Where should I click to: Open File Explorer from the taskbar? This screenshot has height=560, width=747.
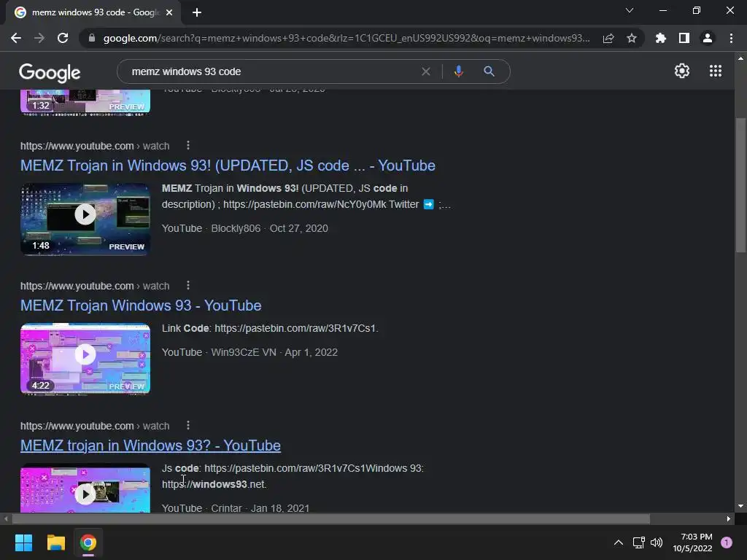(55, 542)
